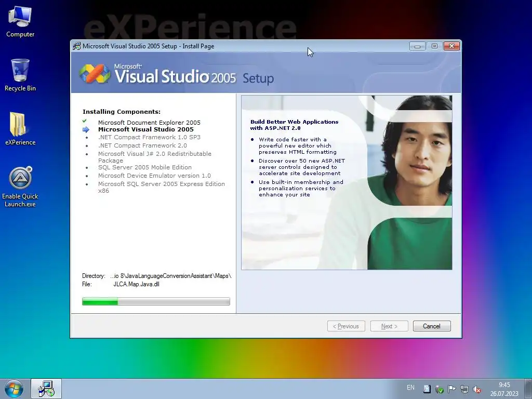532x399 pixels.
Task: Click the date 26.07.2023 in tray
Action: click(x=504, y=394)
